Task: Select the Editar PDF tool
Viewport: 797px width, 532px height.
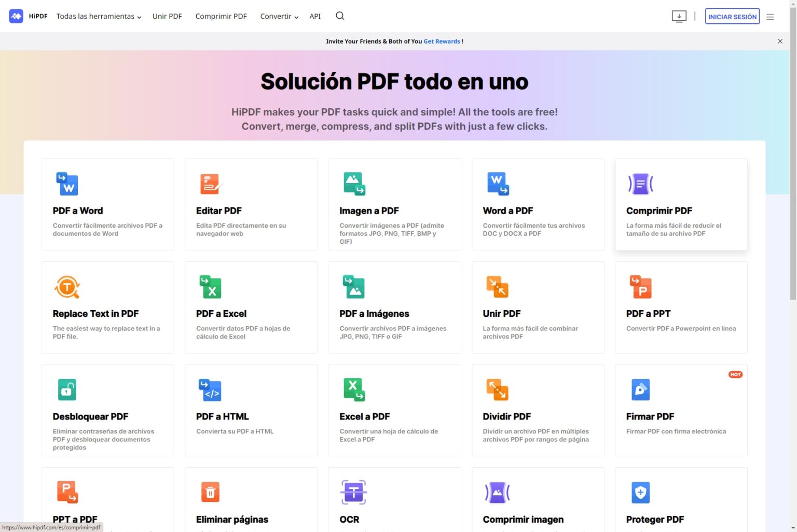Action: coord(251,205)
